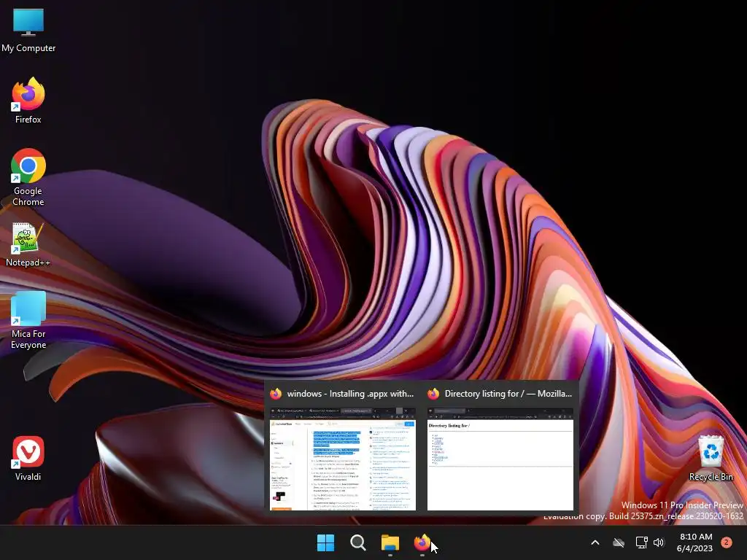
Task: Open taskbar Search
Action: (357, 542)
